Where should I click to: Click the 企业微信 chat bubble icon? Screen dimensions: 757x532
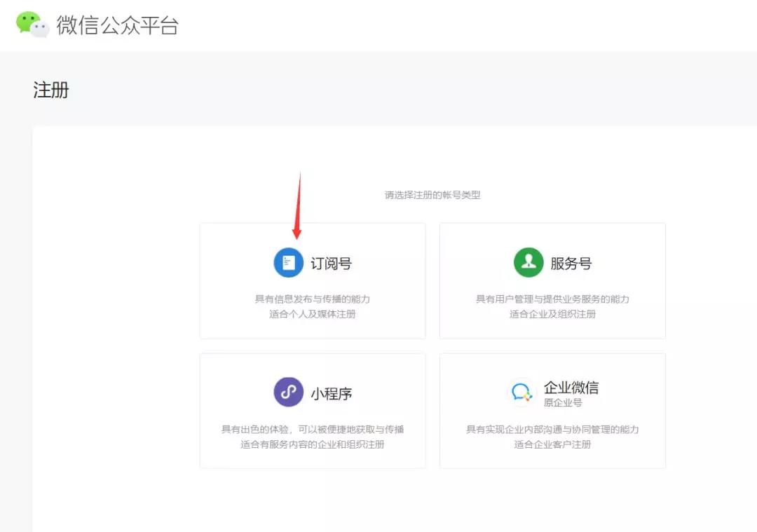[521, 390]
